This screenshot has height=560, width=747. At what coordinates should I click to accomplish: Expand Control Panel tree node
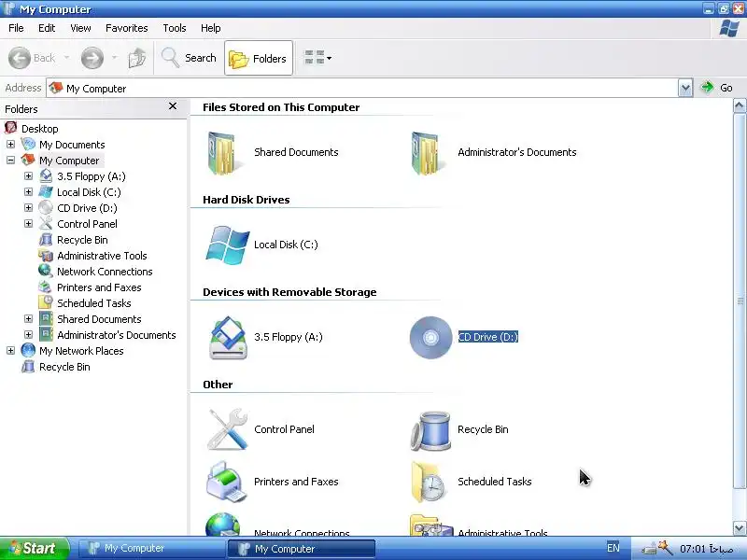pos(28,223)
